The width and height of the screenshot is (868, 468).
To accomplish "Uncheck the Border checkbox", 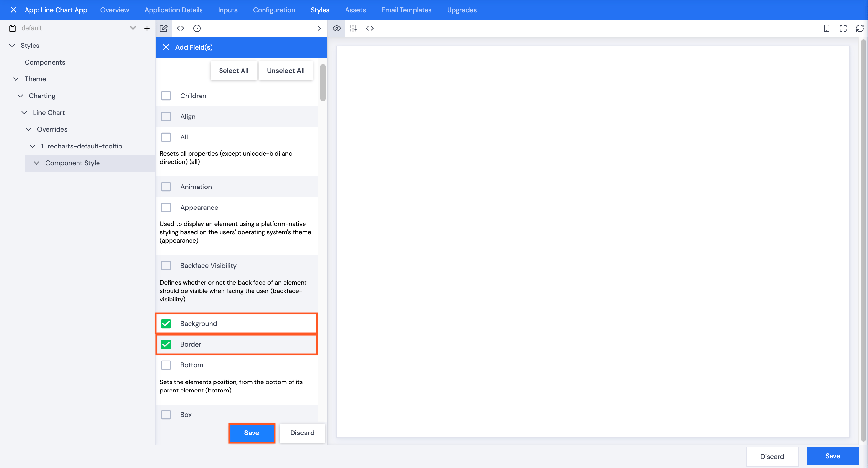I will coord(166,344).
